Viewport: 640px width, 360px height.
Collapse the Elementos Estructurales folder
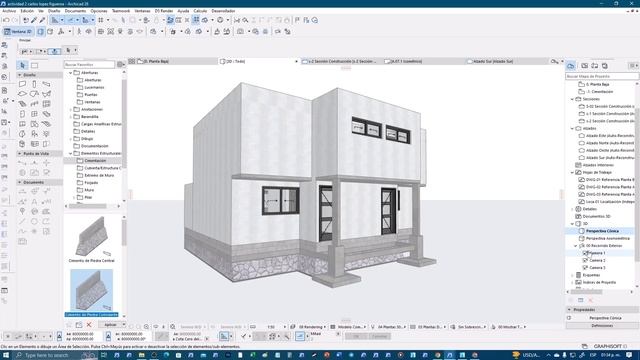(x=71, y=153)
